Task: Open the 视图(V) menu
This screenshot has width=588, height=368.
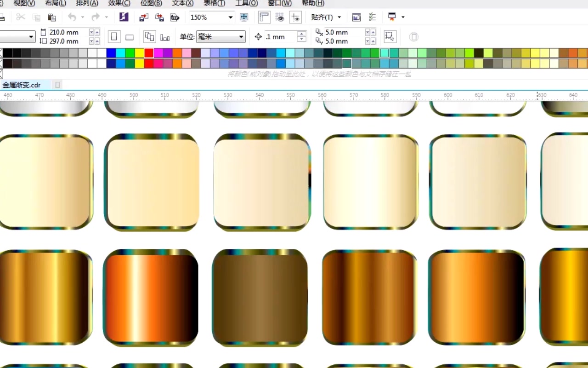Action: pos(24,3)
